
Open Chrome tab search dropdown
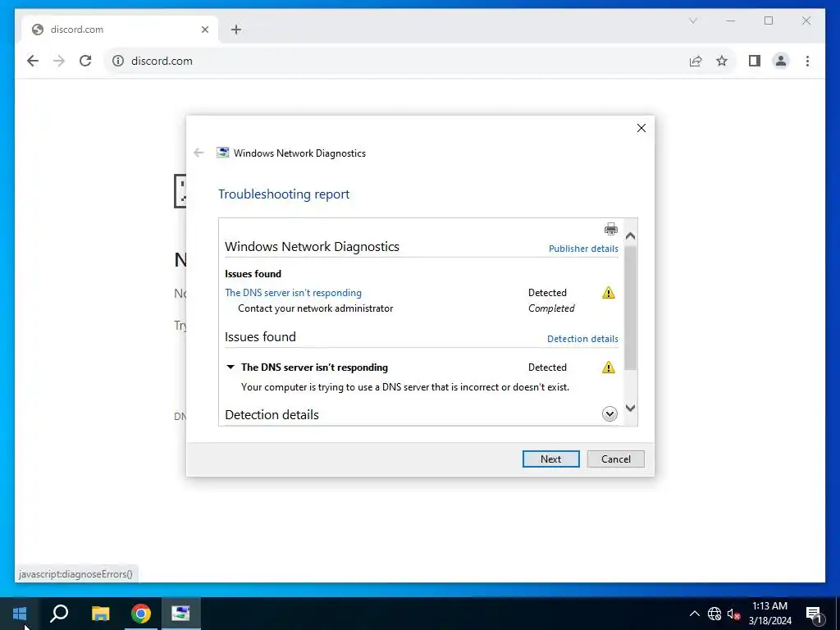click(692, 21)
